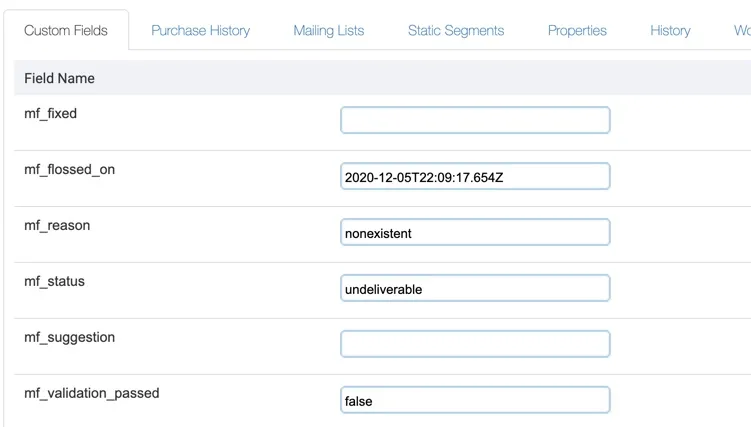Select the Custom Fields tab
751x427 pixels.
click(x=66, y=31)
